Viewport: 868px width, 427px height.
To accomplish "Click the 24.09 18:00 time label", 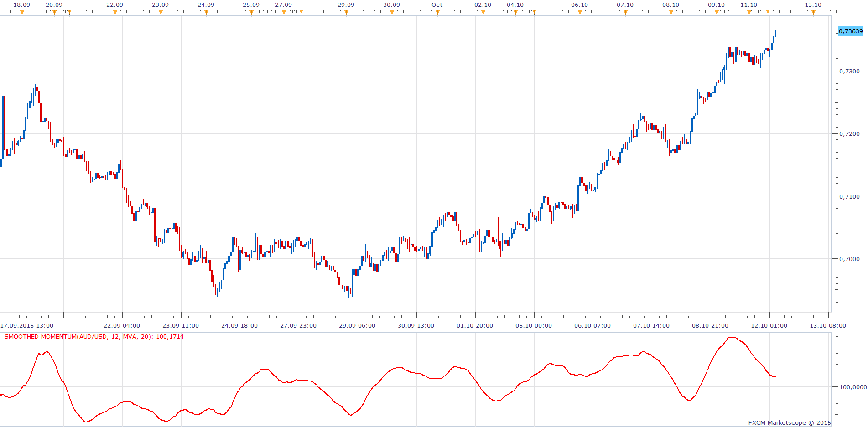I will pos(239,326).
